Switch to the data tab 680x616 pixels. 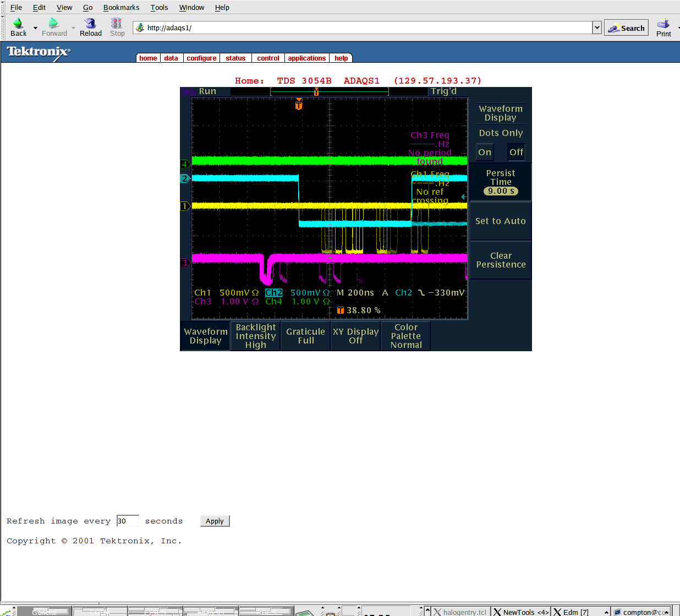[171, 58]
